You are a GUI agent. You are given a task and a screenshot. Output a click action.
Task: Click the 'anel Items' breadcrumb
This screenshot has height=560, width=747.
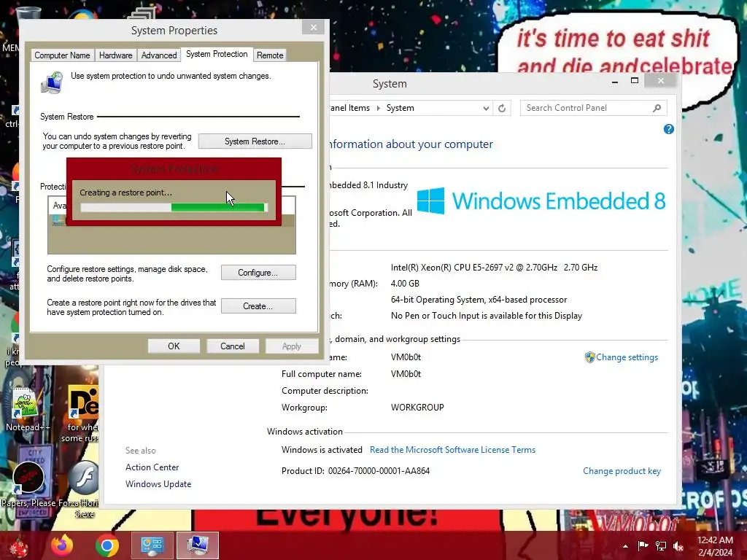[349, 108]
